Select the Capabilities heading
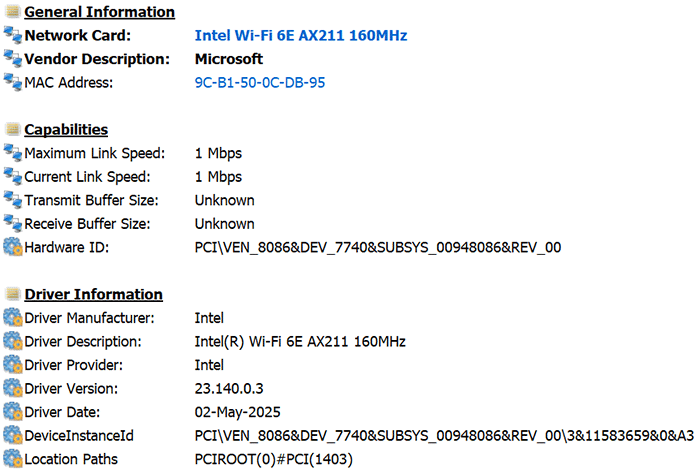The image size is (700, 474). (x=66, y=130)
